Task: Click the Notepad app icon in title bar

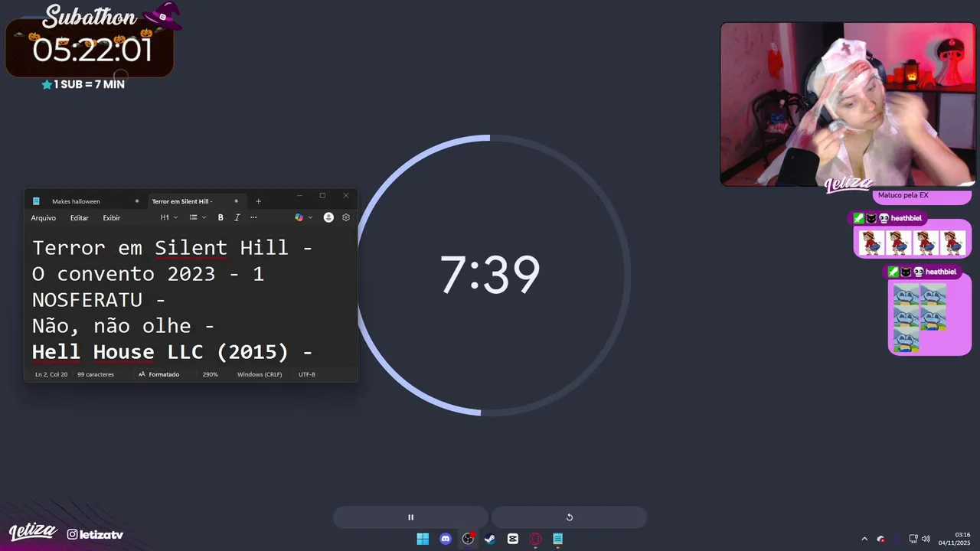Action: (36, 201)
